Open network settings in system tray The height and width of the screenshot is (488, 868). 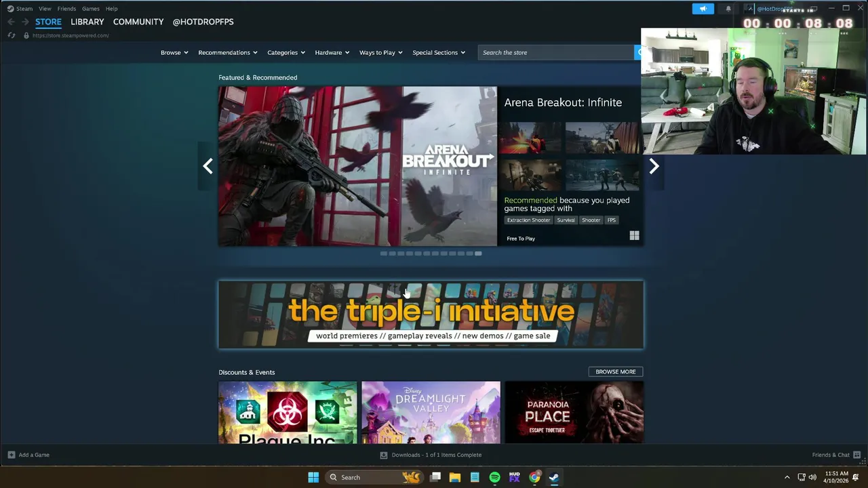coord(801,477)
